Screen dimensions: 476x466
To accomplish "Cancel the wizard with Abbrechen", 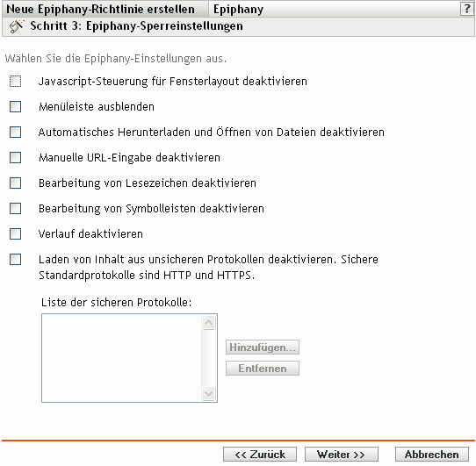I will [x=432, y=455].
